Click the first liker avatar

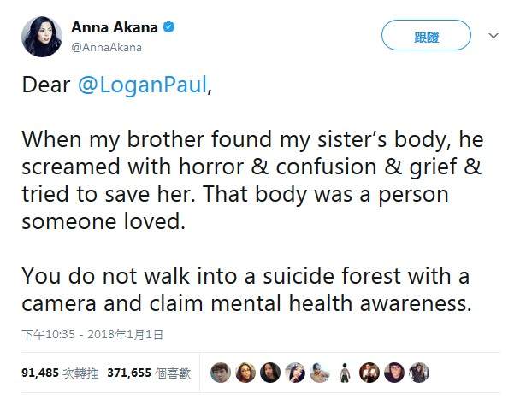(220, 373)
